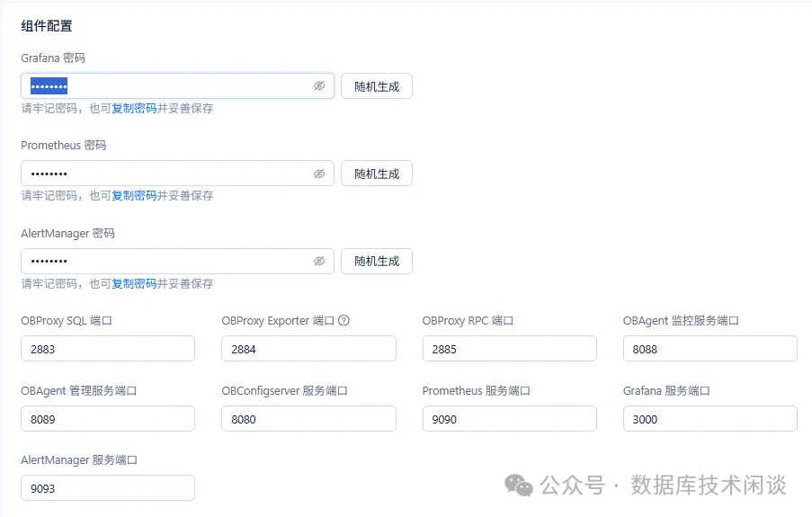Click 随机生成 for the Prometheus password
The image size is (812, 517).
point(377,174)
